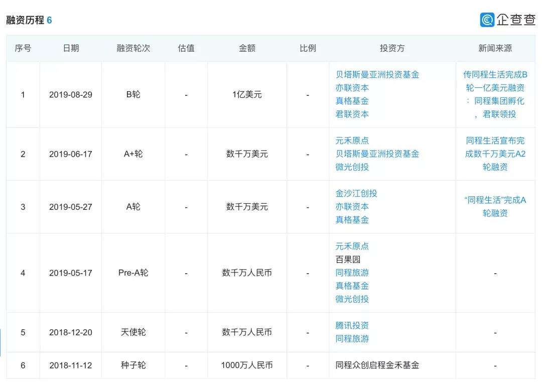
Task: Select 数千万美元 amount in A轮 row
Action: [247, 207]
